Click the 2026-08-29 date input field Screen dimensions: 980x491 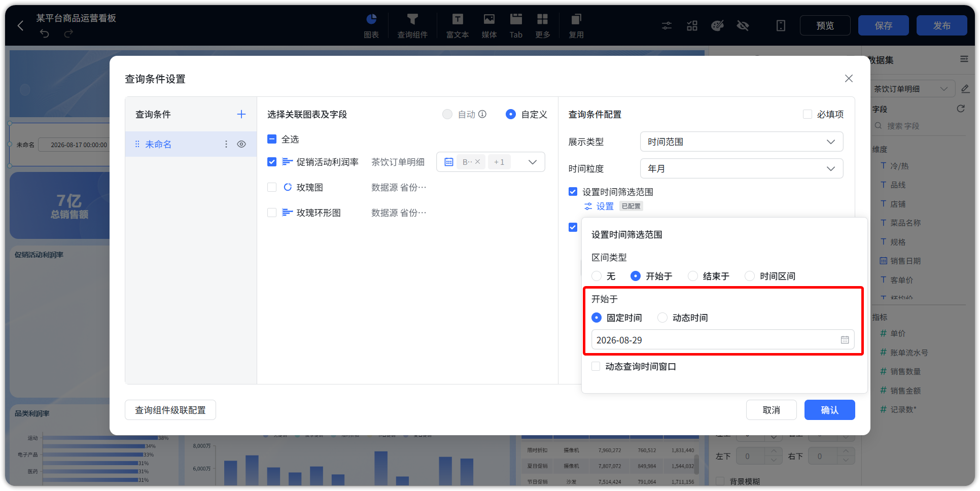tap(723, 340)
